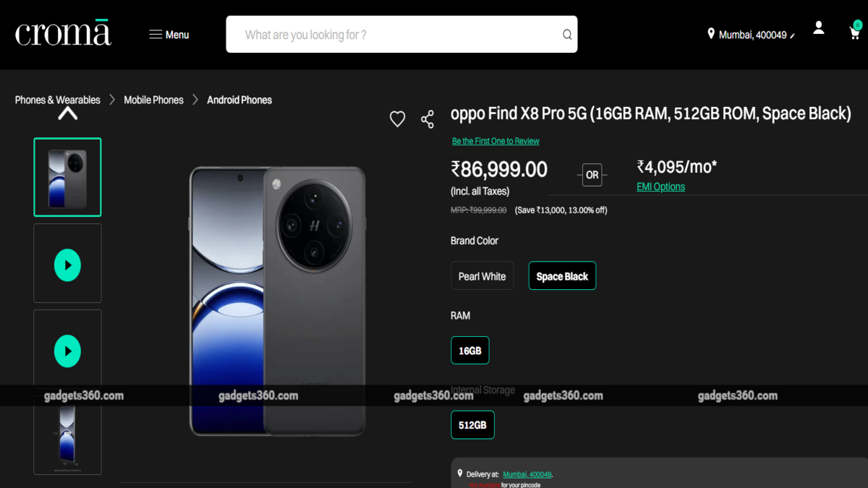The height and width of the screenshot is (488, 868).
Task: Click the search magnifier icon
Action: 567,35
